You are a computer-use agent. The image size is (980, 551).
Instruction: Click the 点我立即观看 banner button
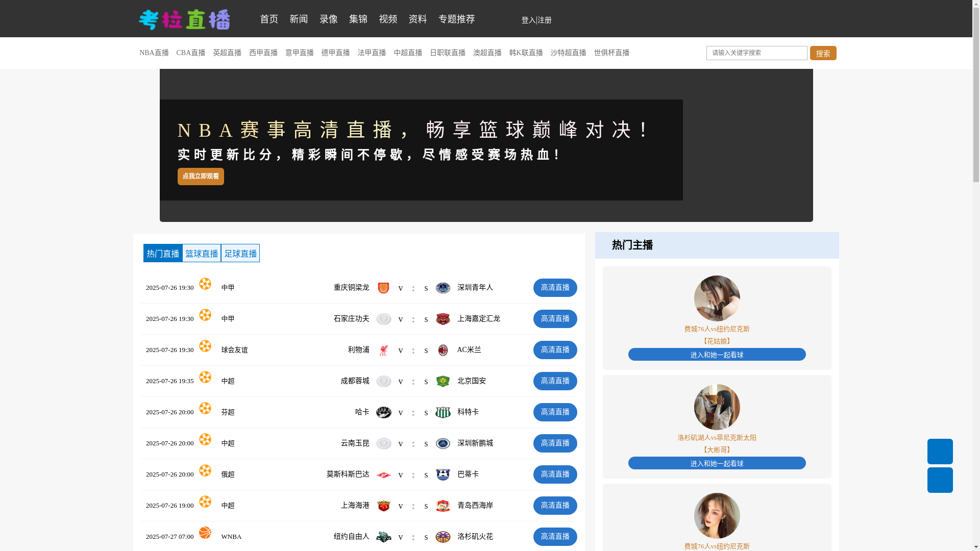(201, 177)
